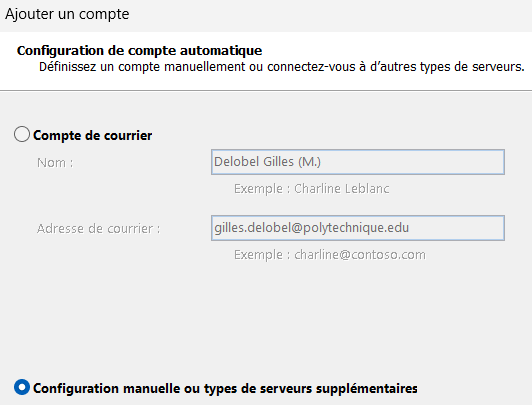Select the "Compte de courrier" radio button
Screen dimensions: 532x405
(22, 134)
